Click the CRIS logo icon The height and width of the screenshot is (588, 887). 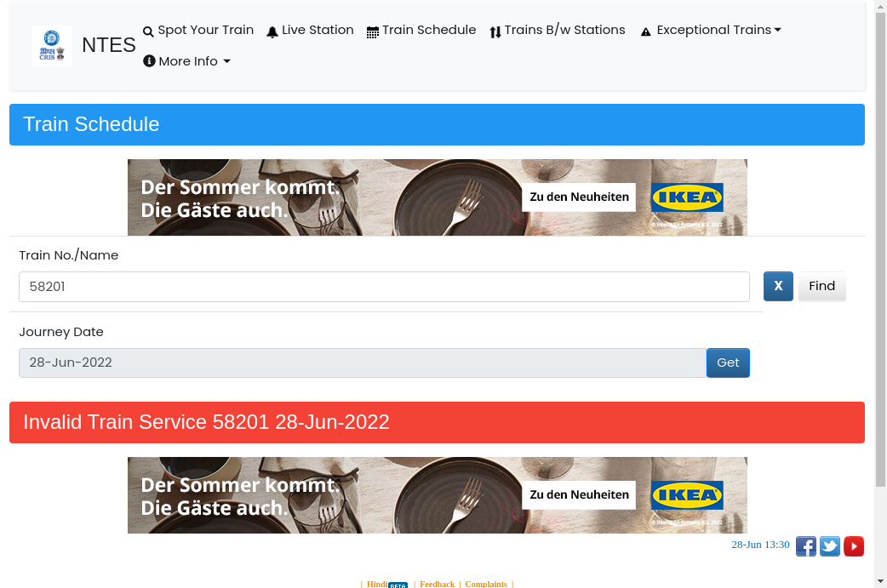(x=51, y=46)
